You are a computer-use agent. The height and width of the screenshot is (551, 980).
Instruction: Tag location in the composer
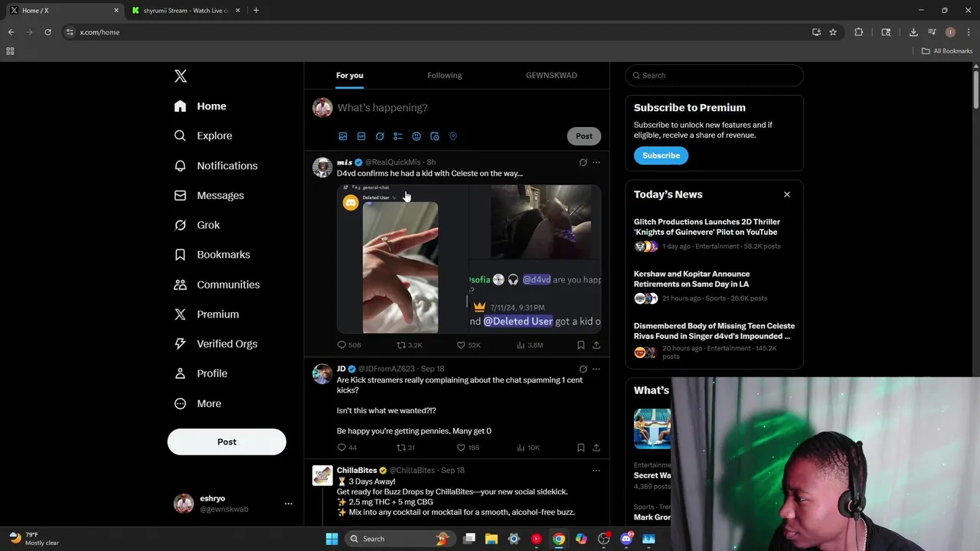pyautogui.click(x=453, y=136)
